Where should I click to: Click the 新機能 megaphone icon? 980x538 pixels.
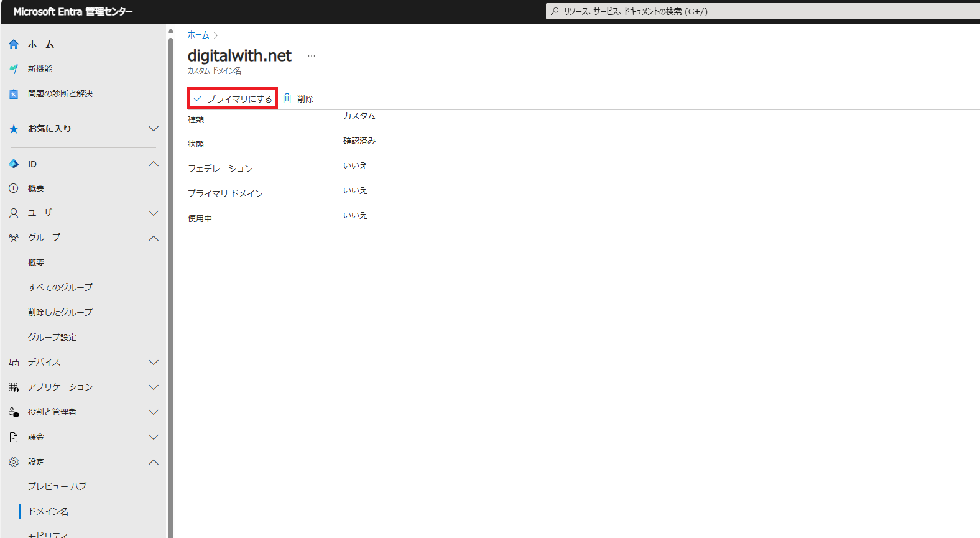coord(14,69)
